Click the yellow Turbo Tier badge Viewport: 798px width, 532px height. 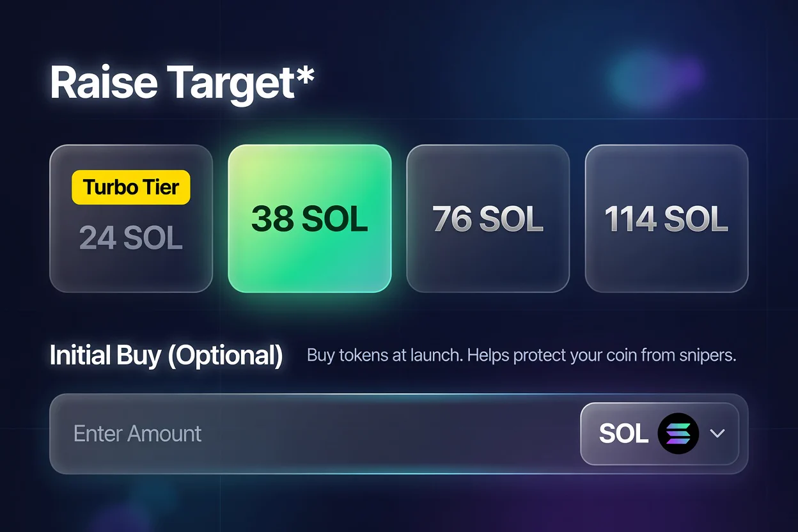coord(131,187)
